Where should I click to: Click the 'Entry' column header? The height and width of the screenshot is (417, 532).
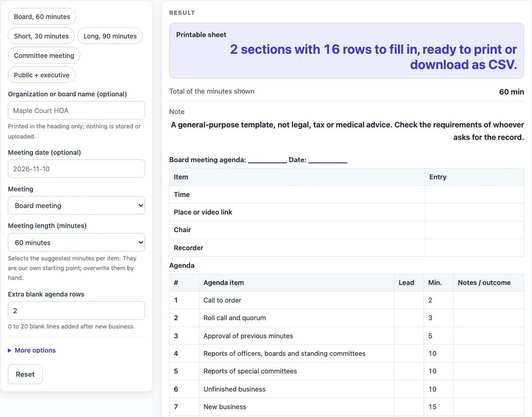[x=437, y=177]
